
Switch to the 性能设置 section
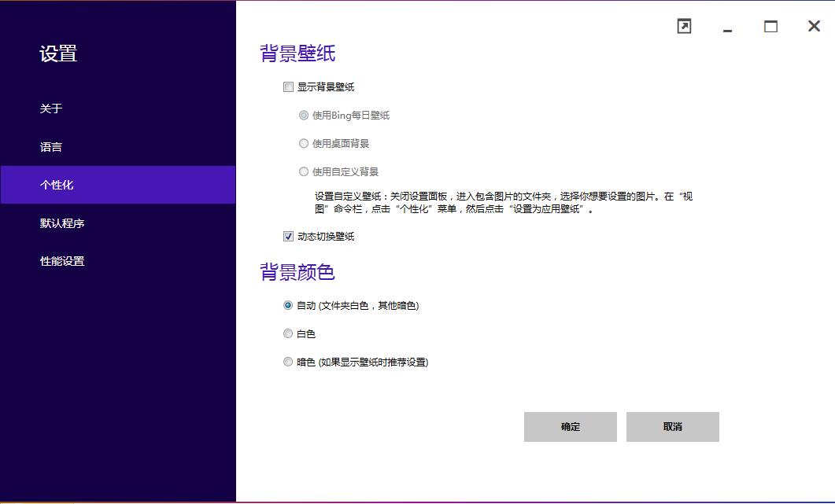point(62,261)
